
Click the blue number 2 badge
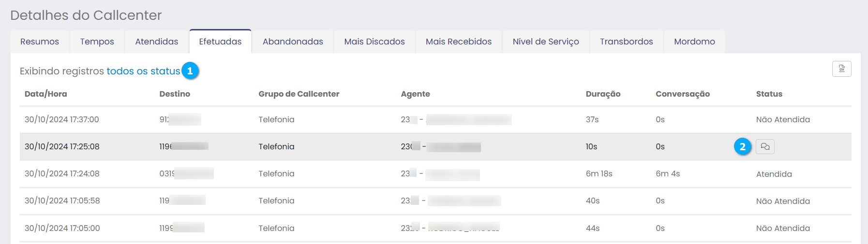point(742,146)
